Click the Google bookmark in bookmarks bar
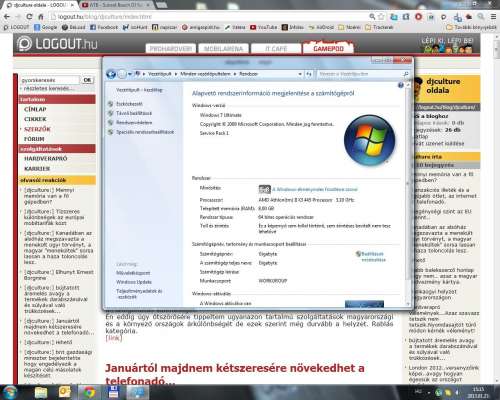 [x=46, y=27]
